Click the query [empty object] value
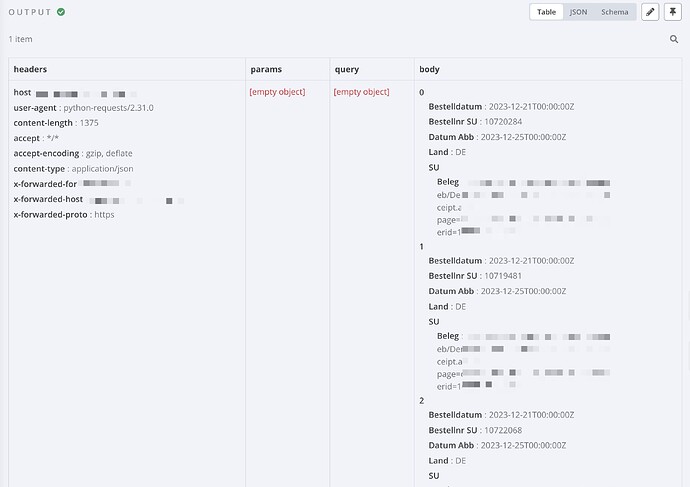 click(361, 92)
